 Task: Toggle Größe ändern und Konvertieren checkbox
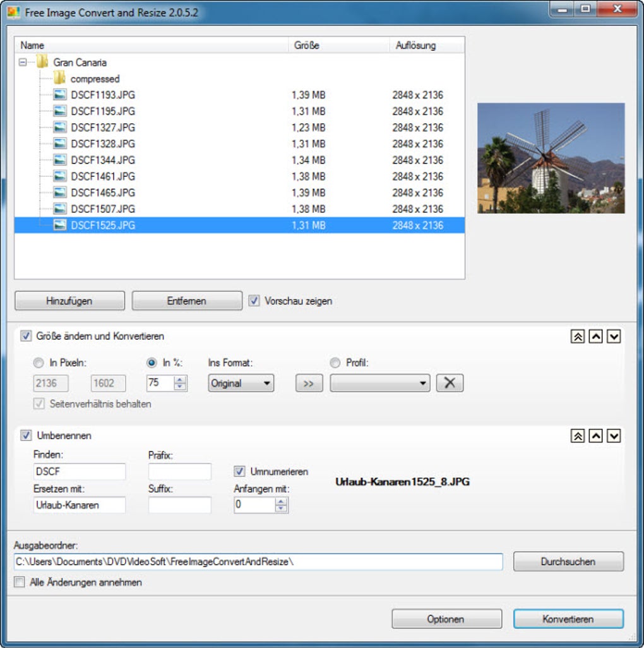pos(26,336)
